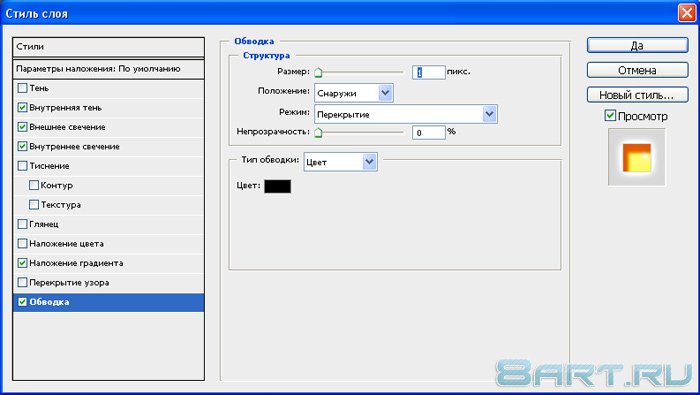Select Стили in the left list

[108, 46]
